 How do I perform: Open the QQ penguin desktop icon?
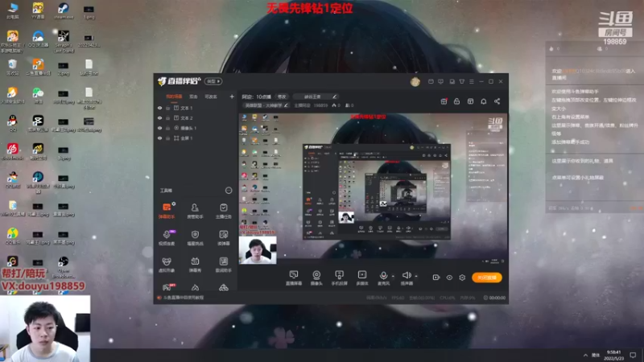pos(12,123)
